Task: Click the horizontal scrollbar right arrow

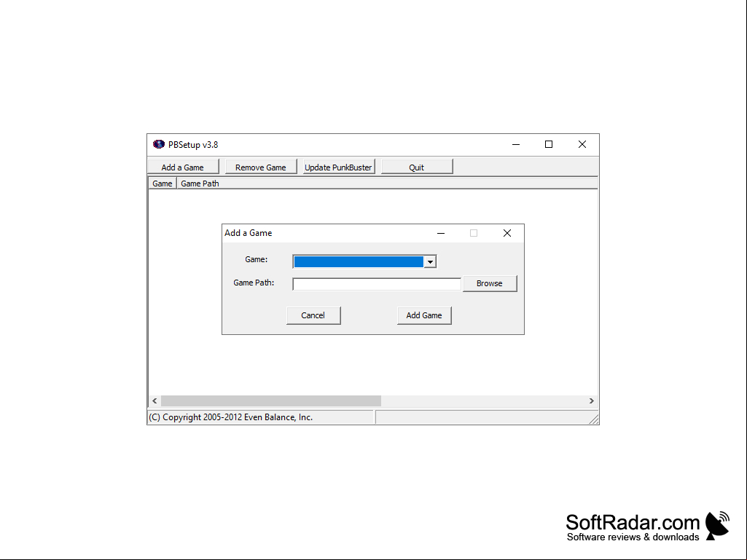Action: [x=592, y=401]
